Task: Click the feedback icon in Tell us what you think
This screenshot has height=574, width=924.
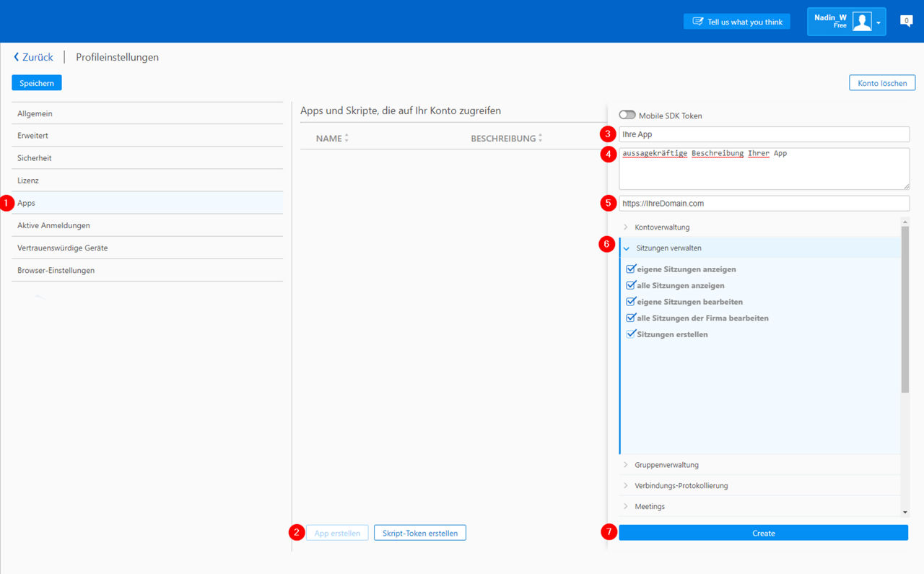Action: click(697, 22)
